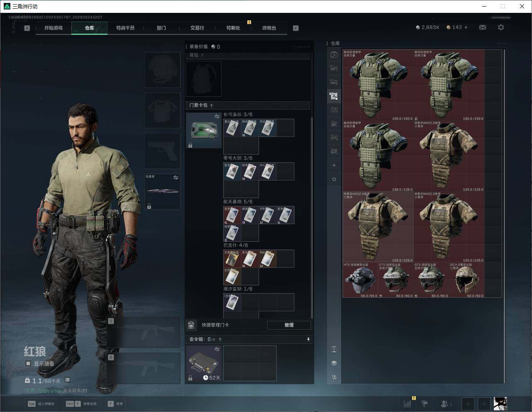
Task: Select the empty pistol equipment slot
Action: pyautogui.click(x=162, y=151)
